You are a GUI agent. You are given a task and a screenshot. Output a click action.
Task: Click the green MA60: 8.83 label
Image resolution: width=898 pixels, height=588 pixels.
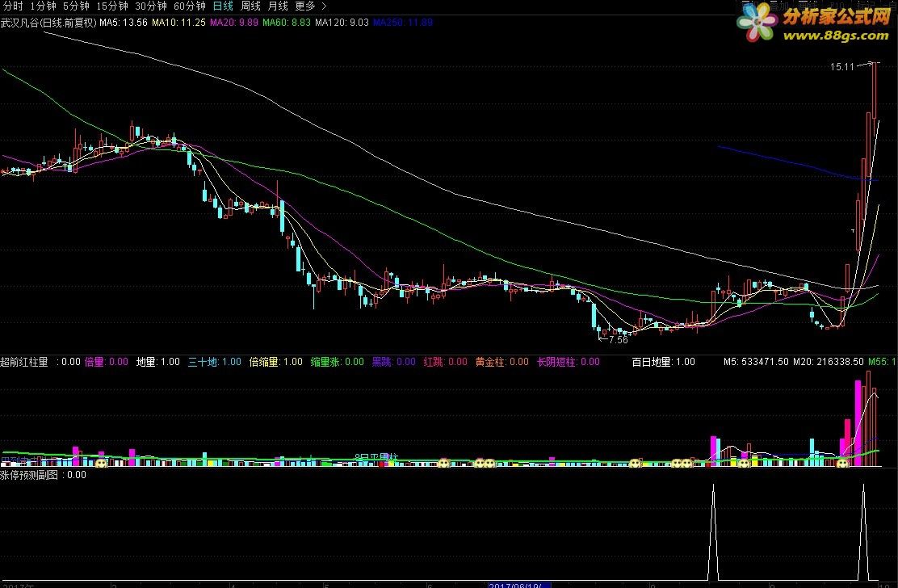tap(287, 23)
